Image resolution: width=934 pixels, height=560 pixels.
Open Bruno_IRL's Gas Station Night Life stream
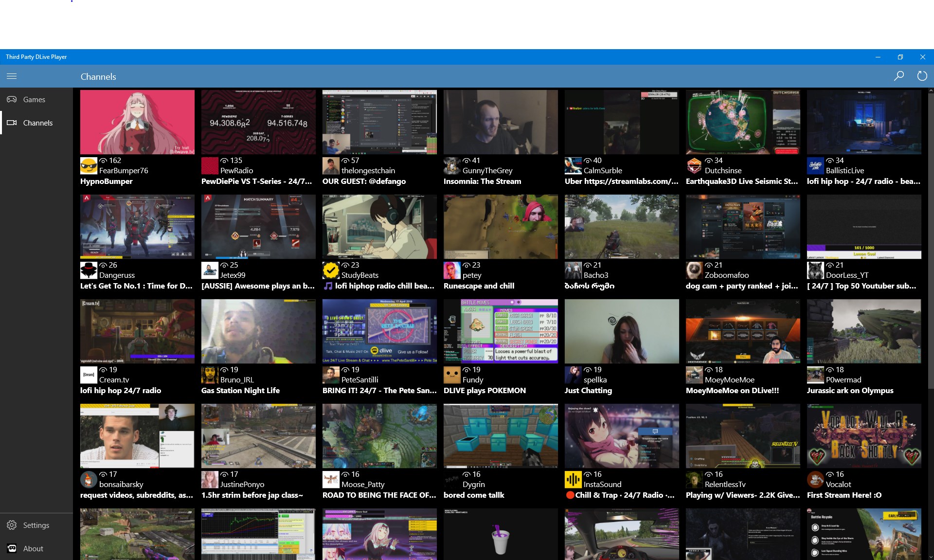[258, 331]
